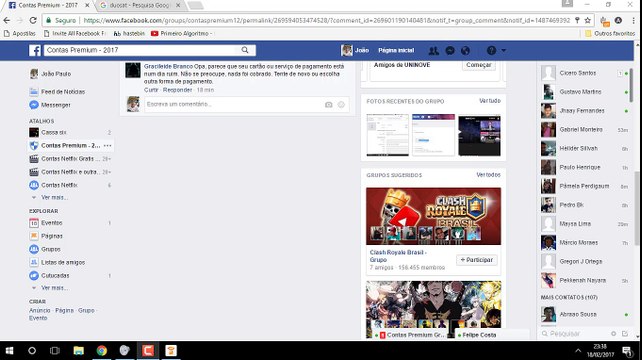Image resolution: width=642 pixels, height=360 pixels.
Task: Open Grupos in Explorar
Action: 50,249
